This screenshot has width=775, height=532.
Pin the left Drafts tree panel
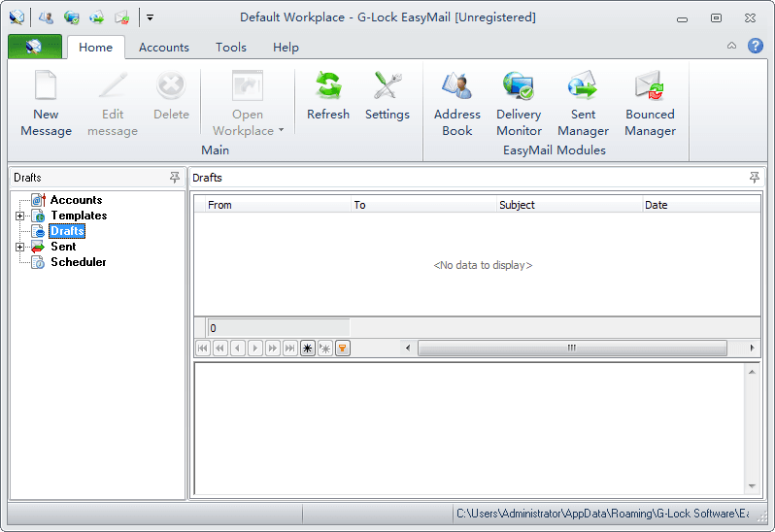[175, 178]
